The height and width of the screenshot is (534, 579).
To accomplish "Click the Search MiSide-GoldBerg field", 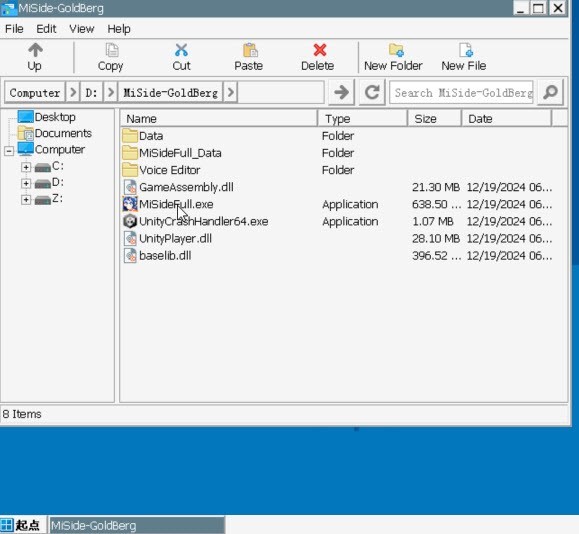I will click(x=462, y=93).
